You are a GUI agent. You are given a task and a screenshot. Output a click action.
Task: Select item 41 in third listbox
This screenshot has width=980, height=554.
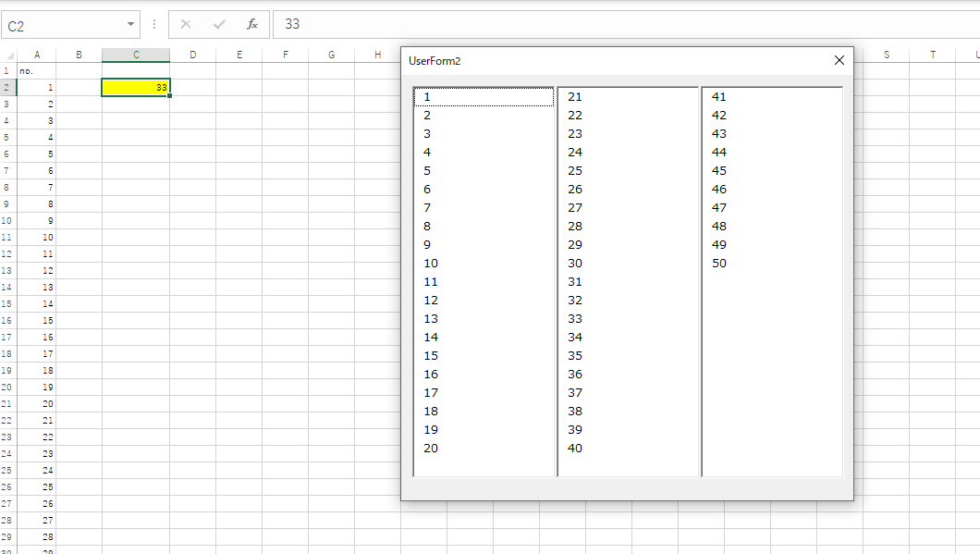tap(773, 97)
